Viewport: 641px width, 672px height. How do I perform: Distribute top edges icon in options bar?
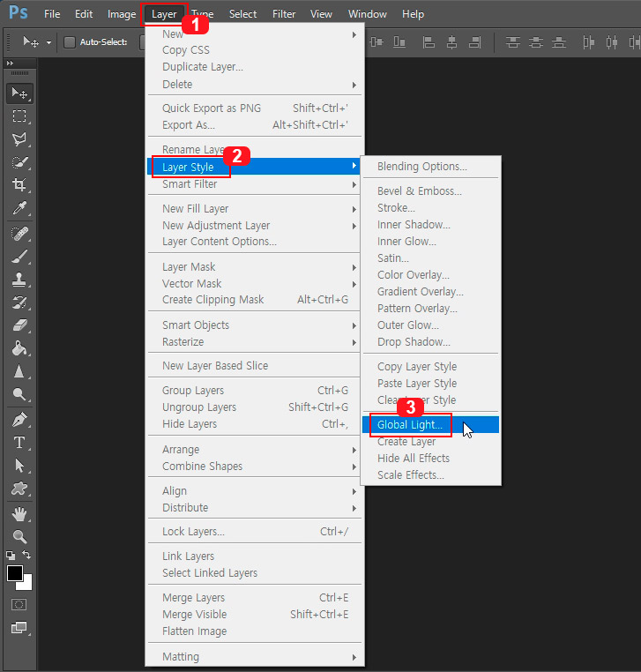[x=512, y=42]
